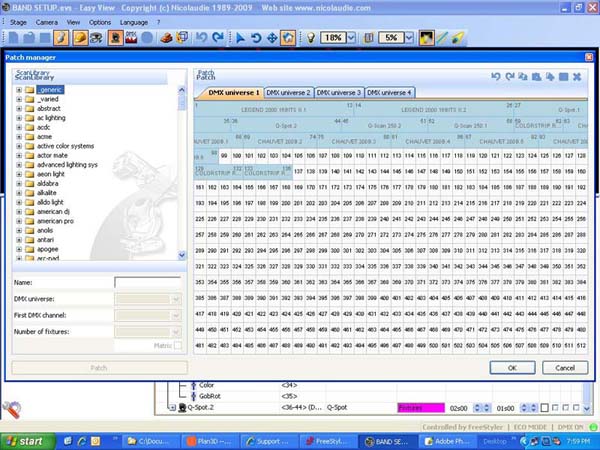Screen dimensions: 600x450
Task: Select DMX channel 200 cell
Action: coord(286,203)
